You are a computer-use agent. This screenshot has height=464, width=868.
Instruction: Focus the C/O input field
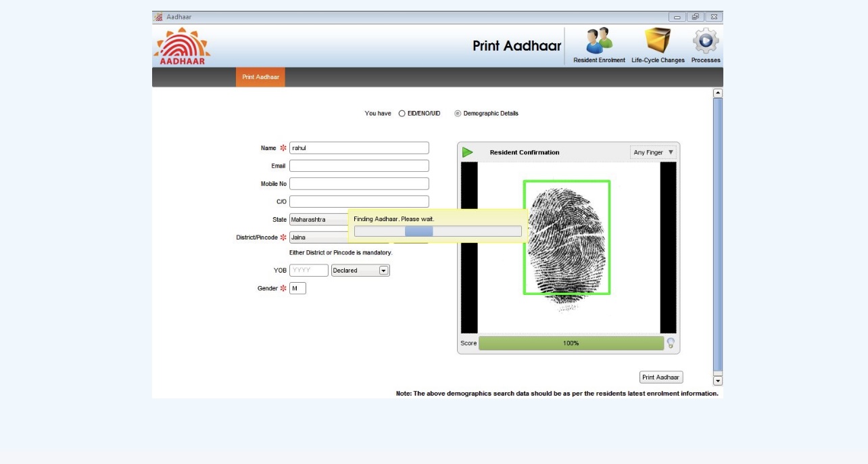(x=359, y=202)
